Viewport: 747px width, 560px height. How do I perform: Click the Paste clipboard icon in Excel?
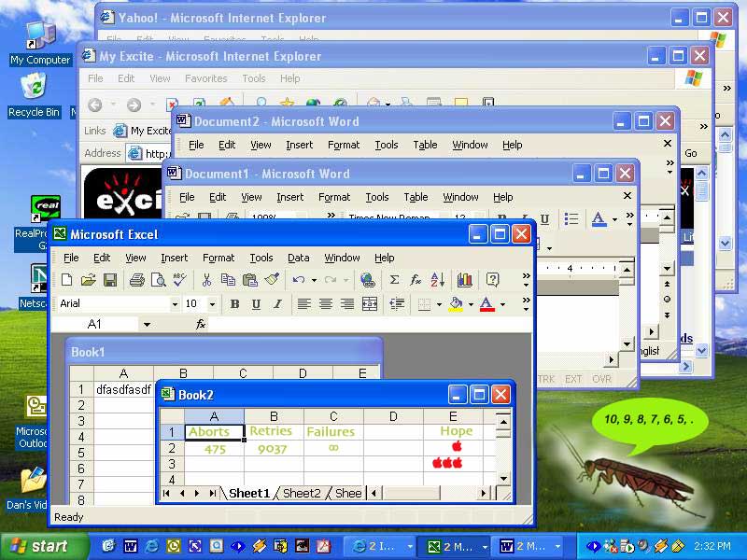pyautogui.click(x=249, y=280)
